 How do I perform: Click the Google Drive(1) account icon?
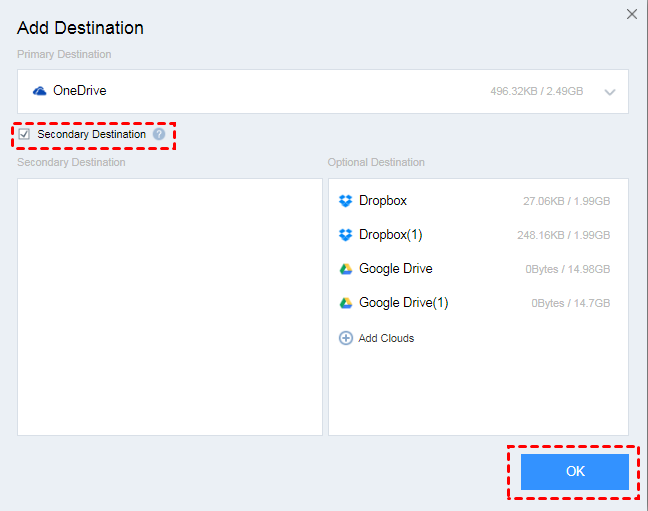click(x=346, y=303)
